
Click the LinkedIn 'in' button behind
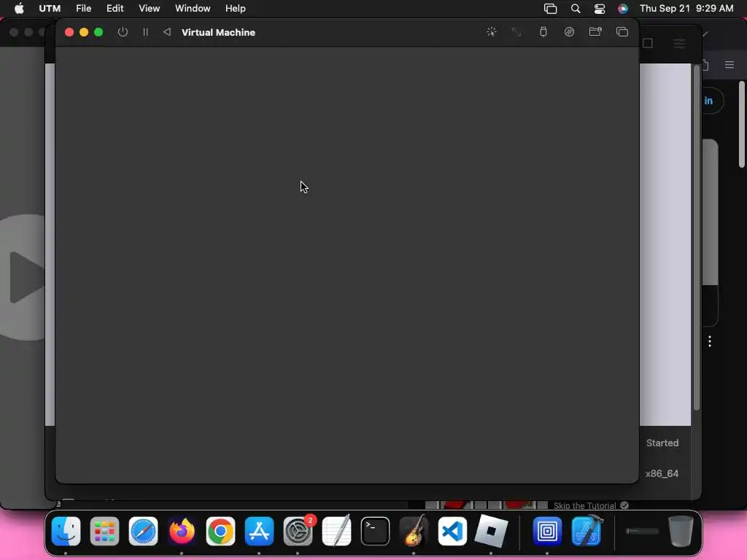708,101
